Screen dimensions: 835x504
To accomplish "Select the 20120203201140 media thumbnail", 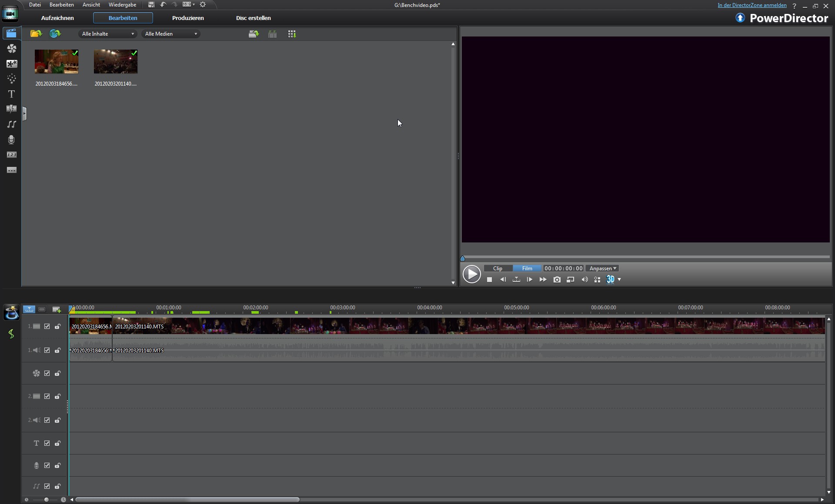I will [x=116, y=62].
